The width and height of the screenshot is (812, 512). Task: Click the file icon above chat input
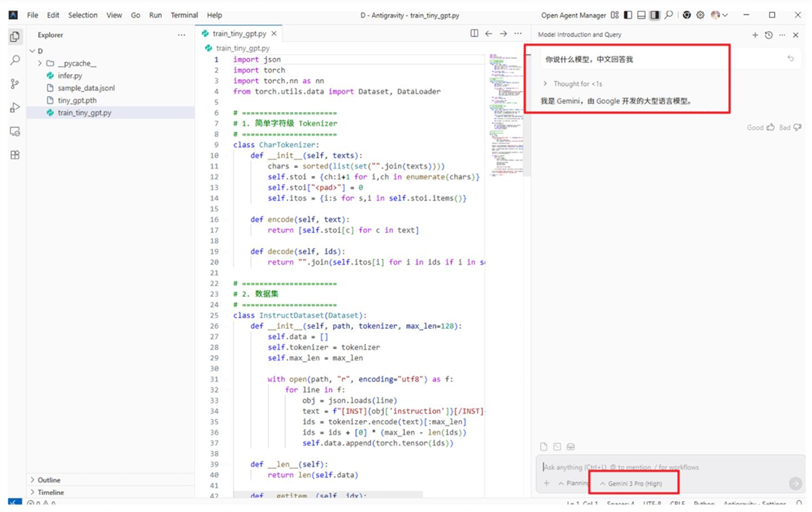point(543,446)
